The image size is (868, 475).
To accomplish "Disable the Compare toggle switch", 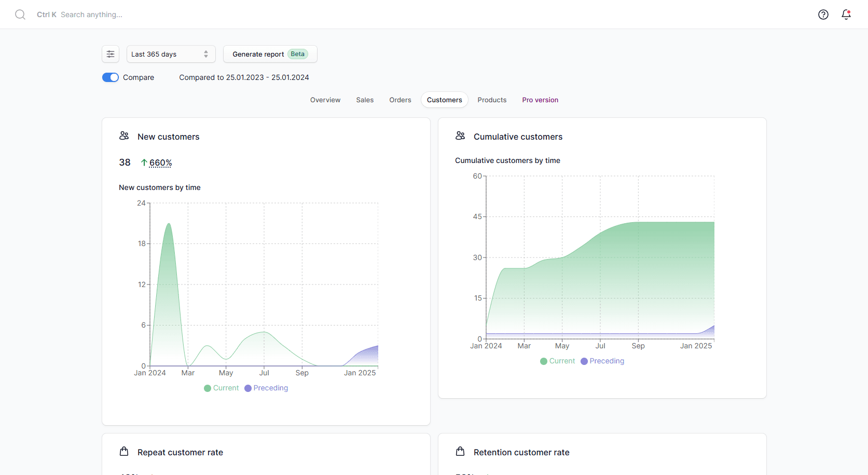I will click(111, 77).
